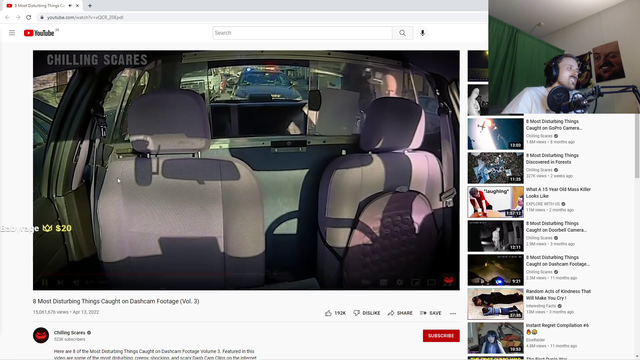Image resolution: width=640 pixels, height=360 pixels.
Task: Click the address bar URL
Action: [85, 18]
